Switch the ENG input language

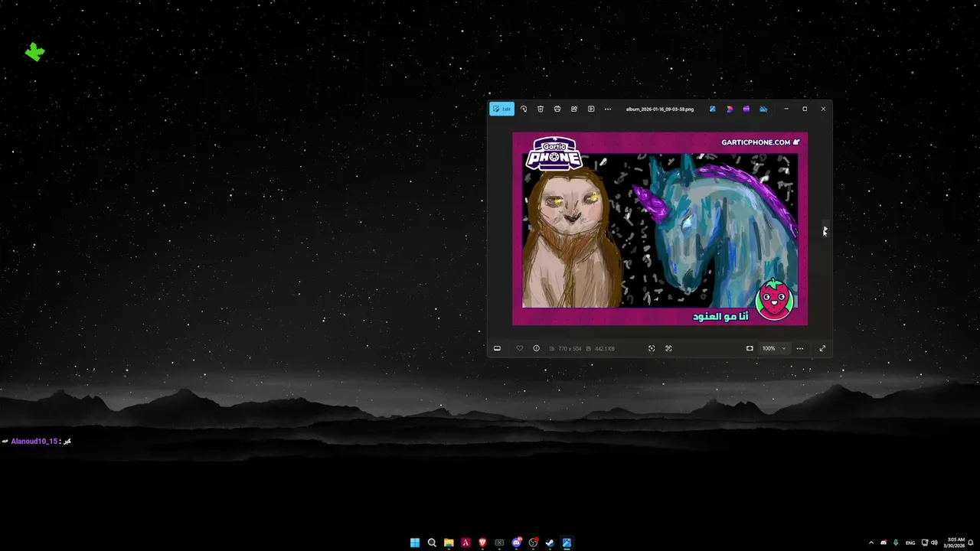coord(910,543)
